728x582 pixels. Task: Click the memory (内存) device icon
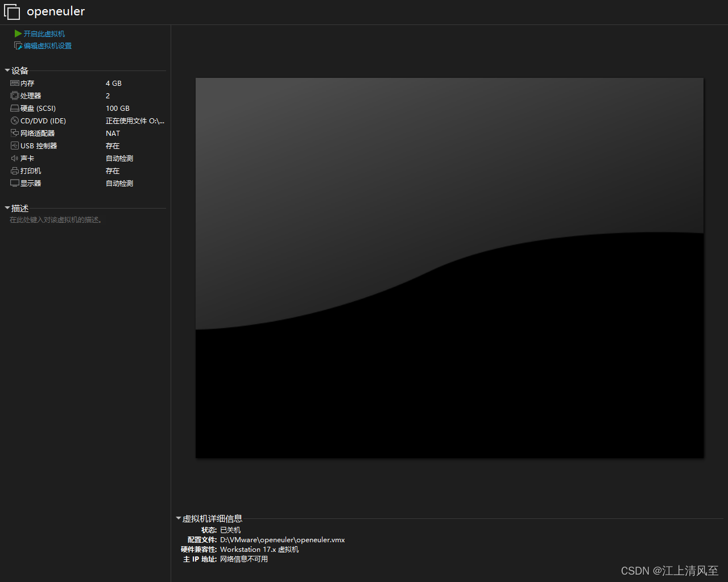pyautogui.click(x=15, y=84)
